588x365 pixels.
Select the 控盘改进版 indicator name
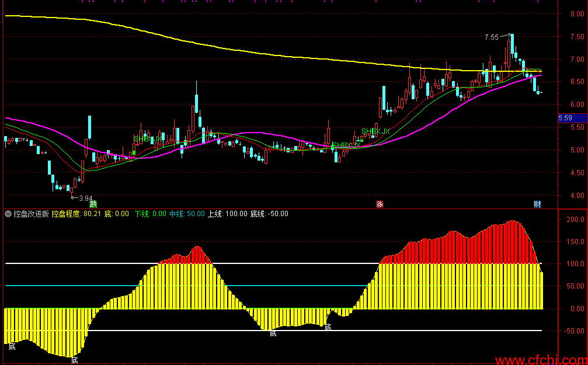coord(31,214)
